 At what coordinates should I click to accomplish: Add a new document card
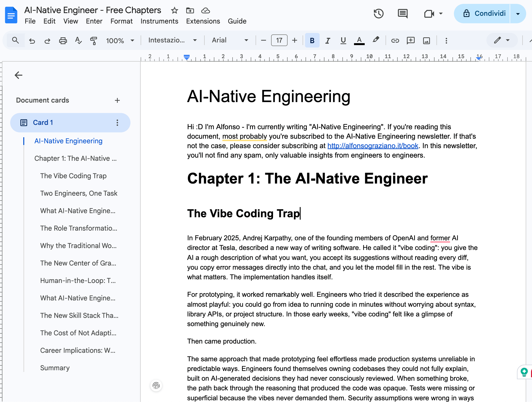pos(117,100)
